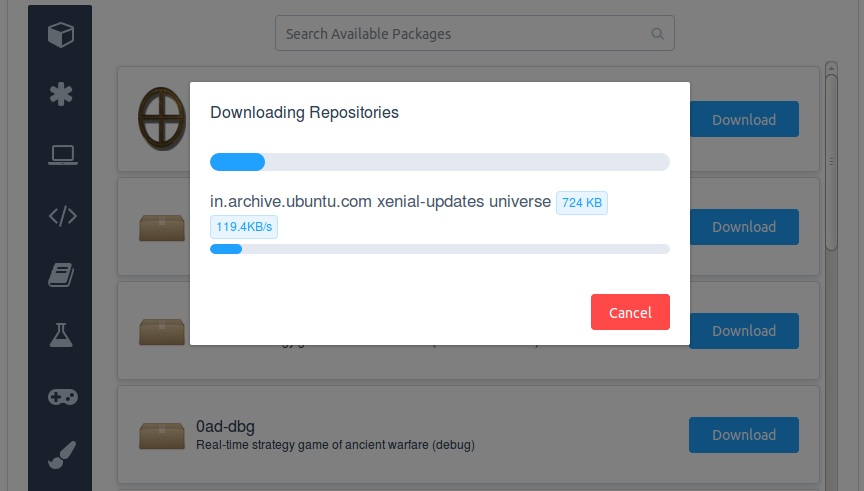Viewport: 864px width, 491px height.
Task: Click Download on the first package row
Action: point(744,119)
